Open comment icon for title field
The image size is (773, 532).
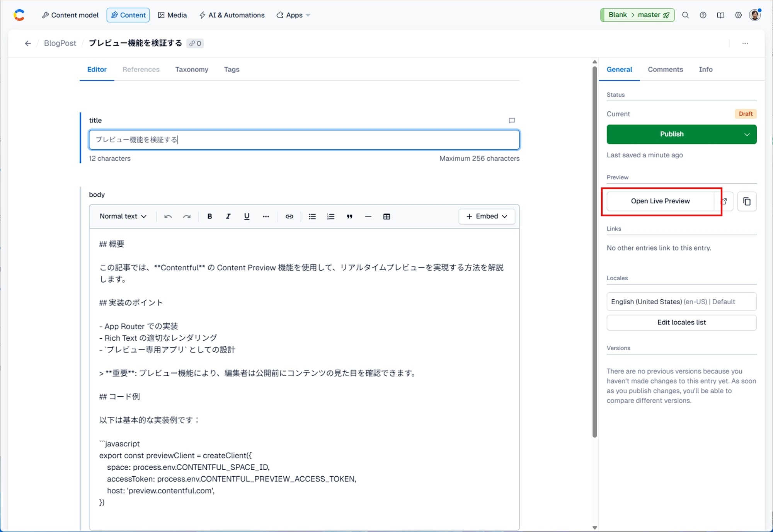click(x=512, y=121)
